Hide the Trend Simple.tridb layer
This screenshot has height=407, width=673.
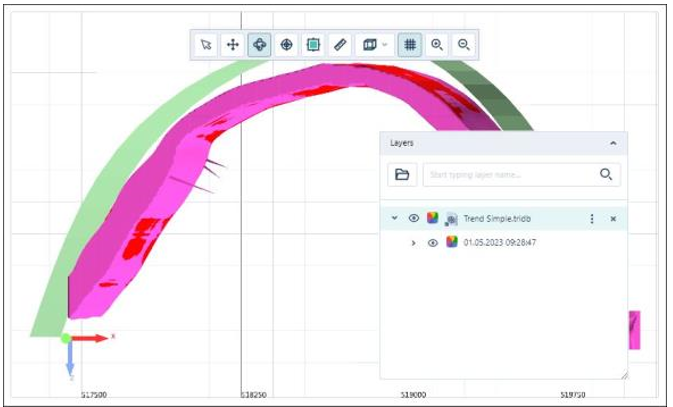click(414, 218)
